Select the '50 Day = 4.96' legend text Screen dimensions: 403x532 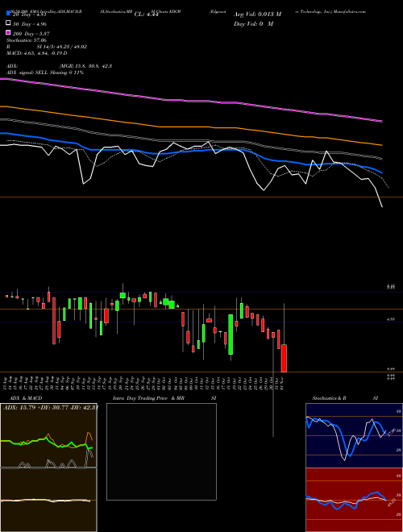tap(30, 24)
